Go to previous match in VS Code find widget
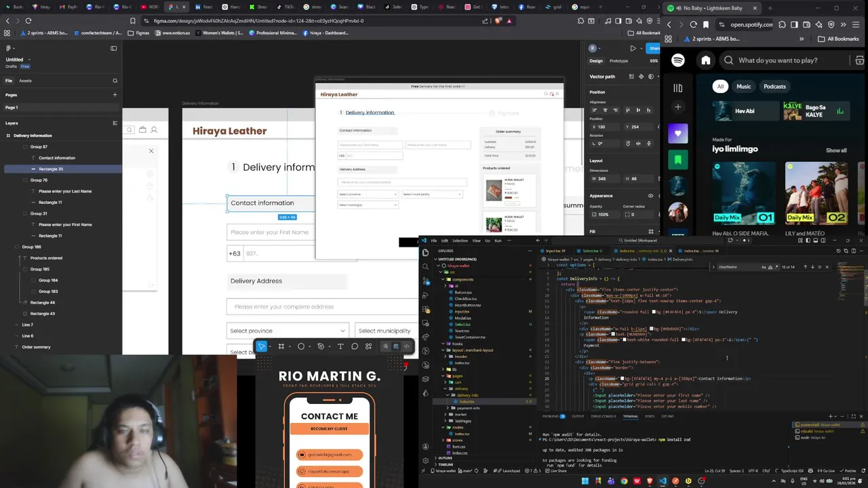 click(805, 267)
